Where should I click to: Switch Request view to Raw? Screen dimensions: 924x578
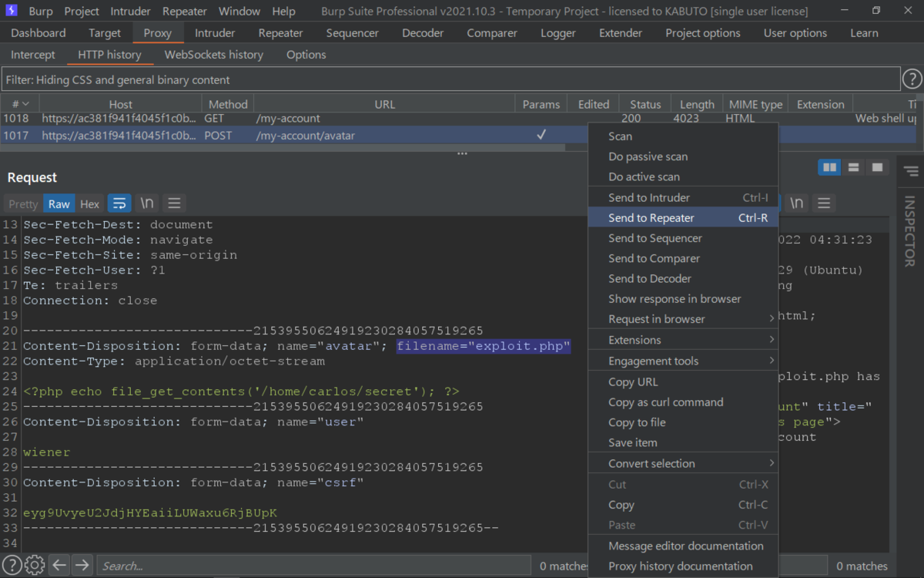[59, 203]
